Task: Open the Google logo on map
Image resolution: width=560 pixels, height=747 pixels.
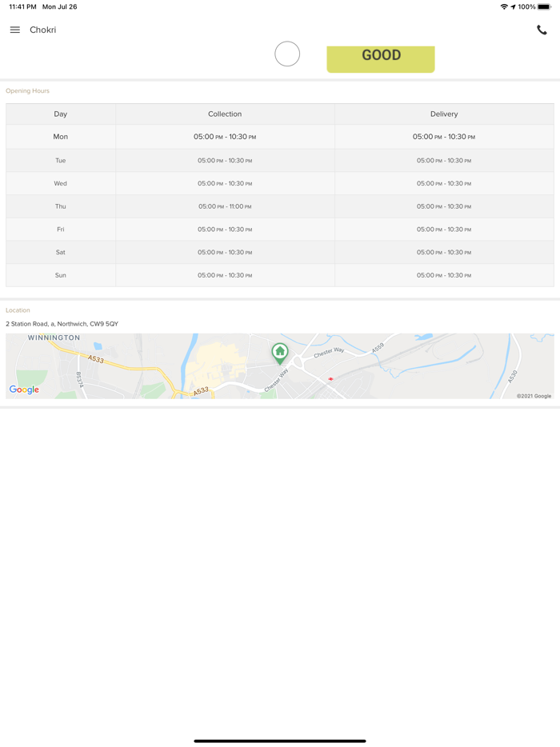Action: coord(24,389)
